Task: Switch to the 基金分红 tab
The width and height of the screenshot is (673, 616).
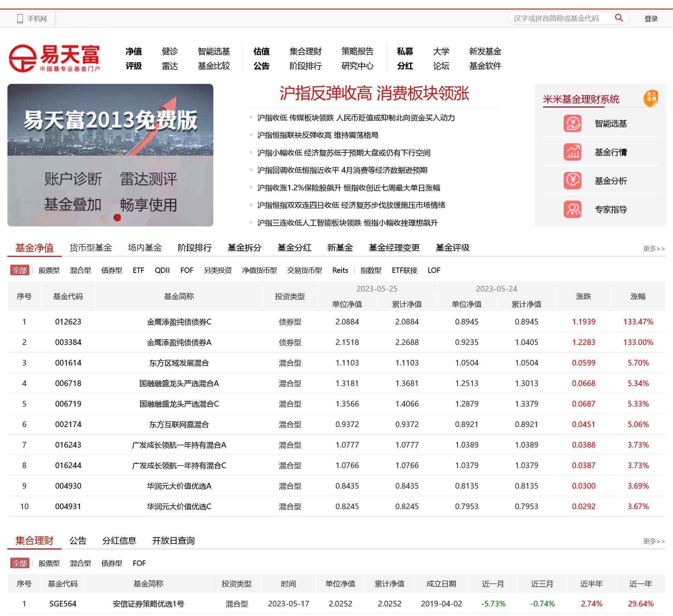Action: 294,248
